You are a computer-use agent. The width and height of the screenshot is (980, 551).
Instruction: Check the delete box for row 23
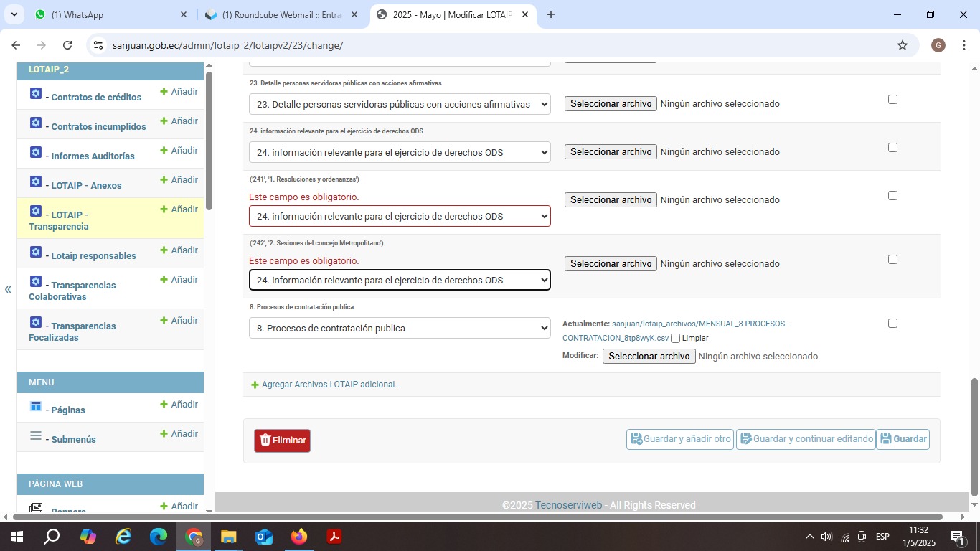[892, 100]
